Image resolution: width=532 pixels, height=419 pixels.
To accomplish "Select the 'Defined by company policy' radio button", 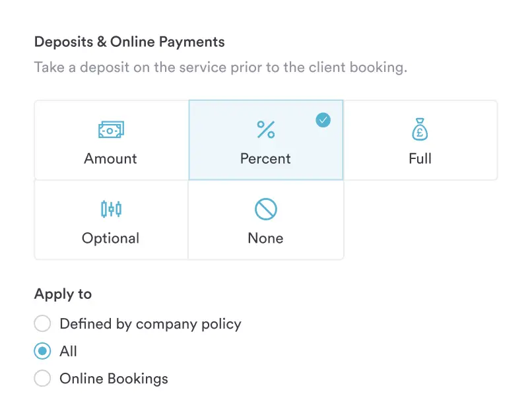I will tap(42, 324).
